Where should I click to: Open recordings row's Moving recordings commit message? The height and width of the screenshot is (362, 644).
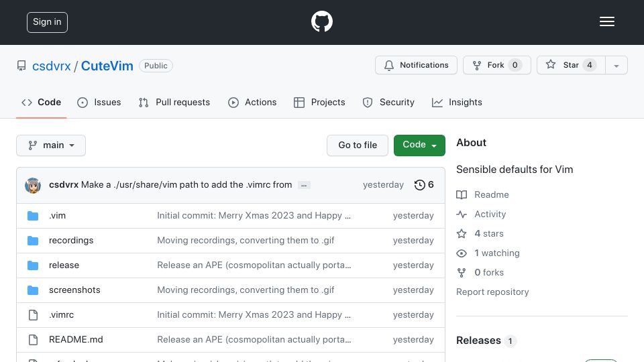[246, 240]
